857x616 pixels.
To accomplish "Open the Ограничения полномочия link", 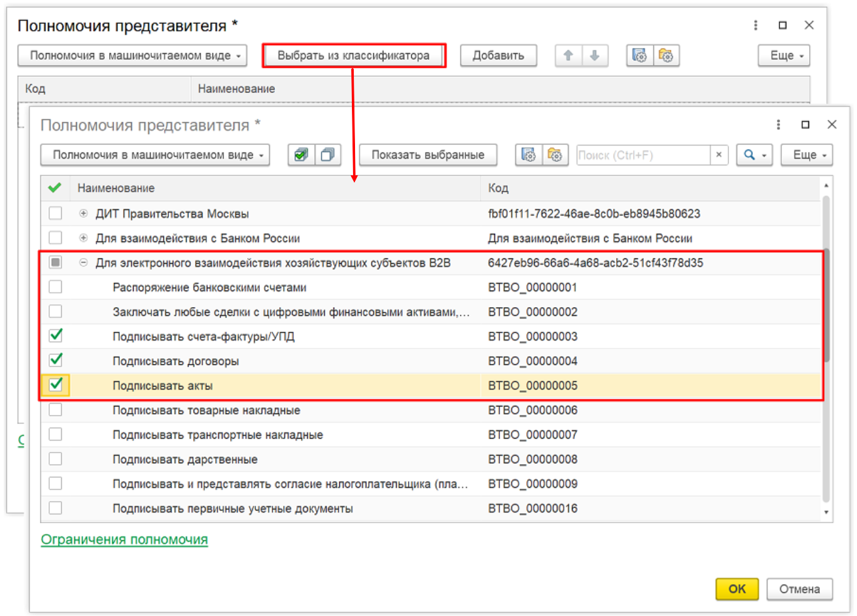I will (124, 540).
